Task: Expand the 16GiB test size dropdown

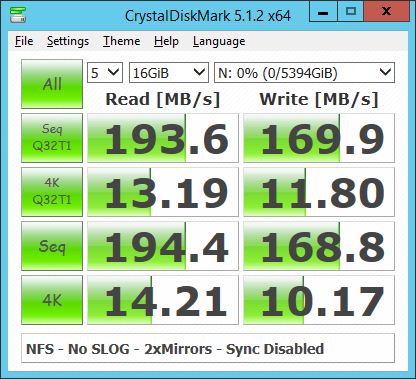Action: pos(169,72)
